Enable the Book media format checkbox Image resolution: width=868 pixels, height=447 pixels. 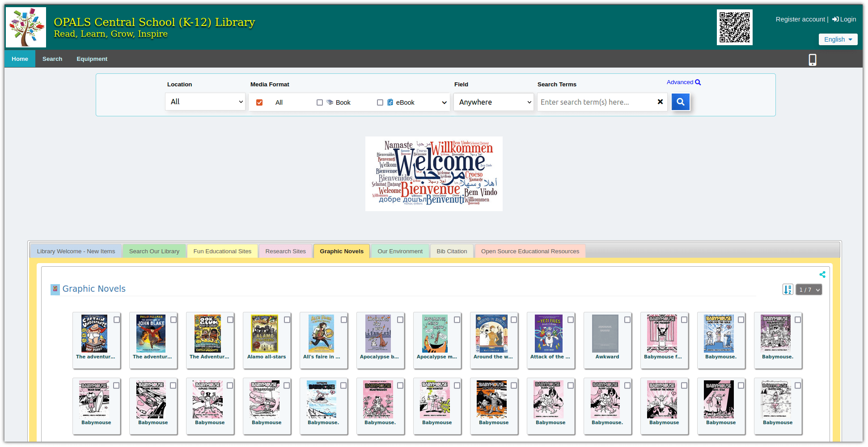(320, 102)
